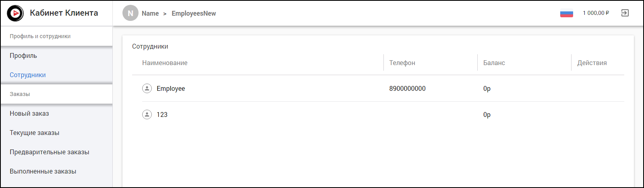Click the Действия column header
The height and width of the screenshot is (188, 644).
click(x=592, y=63)
